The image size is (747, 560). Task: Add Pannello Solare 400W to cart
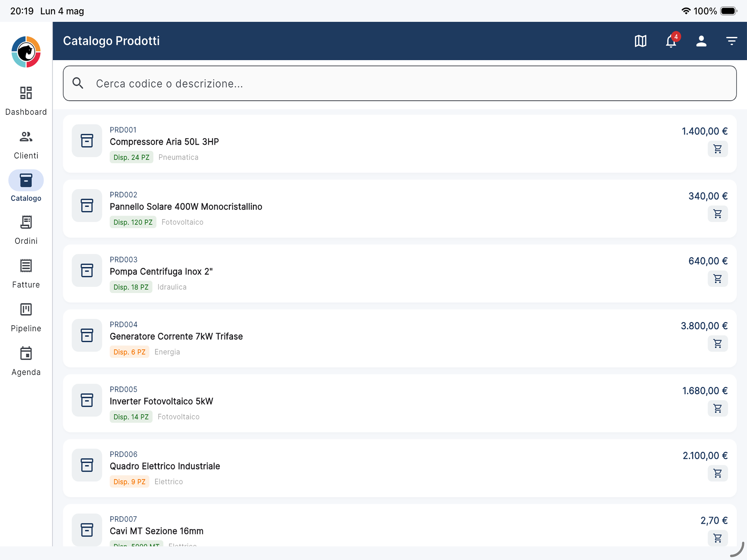[718, 214]
